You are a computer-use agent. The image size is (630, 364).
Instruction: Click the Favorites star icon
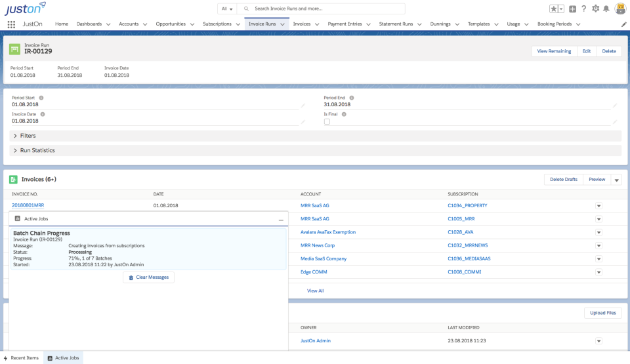tap(554, 9)
